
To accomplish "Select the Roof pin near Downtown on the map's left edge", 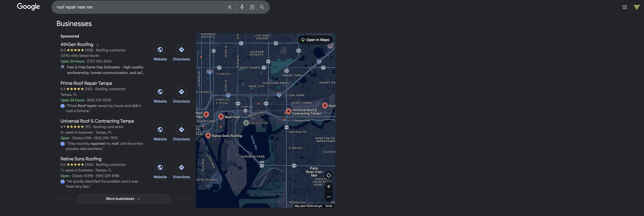I will click(x=206, y=114).
